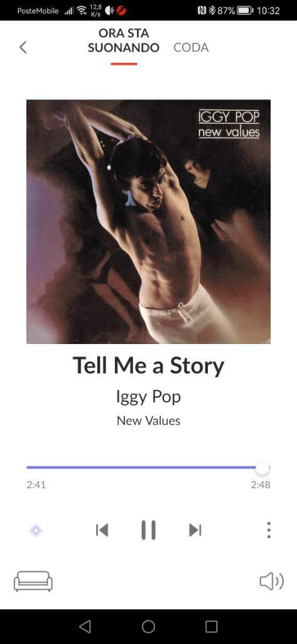The image size is (297, 644).
Task: Tap the back arrow icon
Action: tap(23, 47)
